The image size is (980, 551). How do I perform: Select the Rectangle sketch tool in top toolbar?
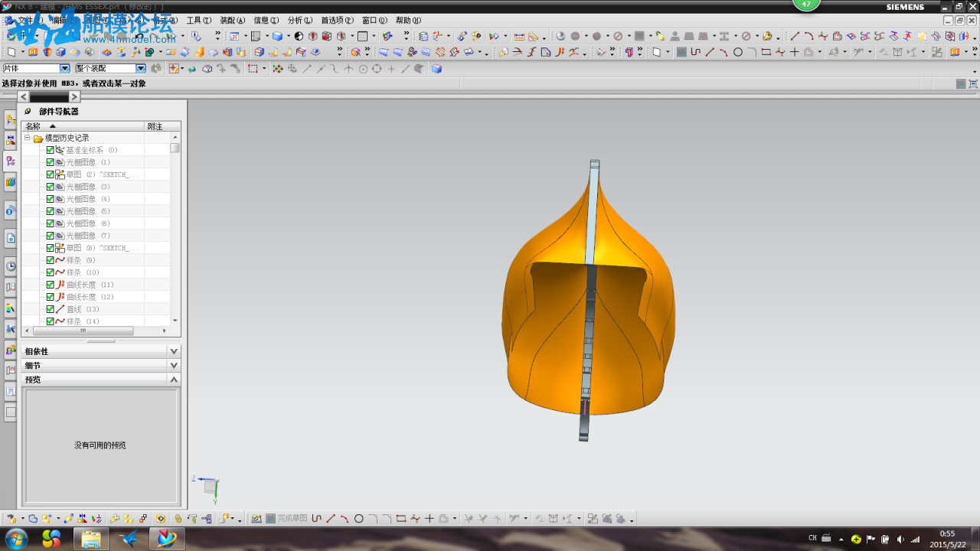coord(766,52)
